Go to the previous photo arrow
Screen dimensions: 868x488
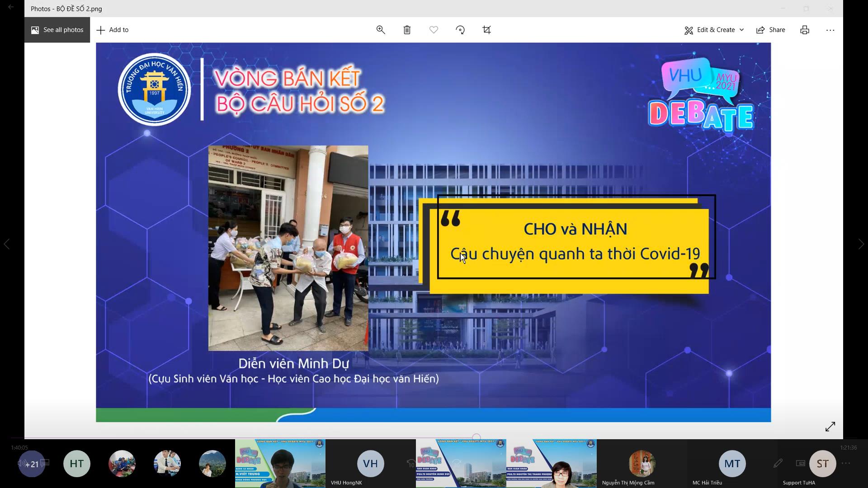click(7, 244)
